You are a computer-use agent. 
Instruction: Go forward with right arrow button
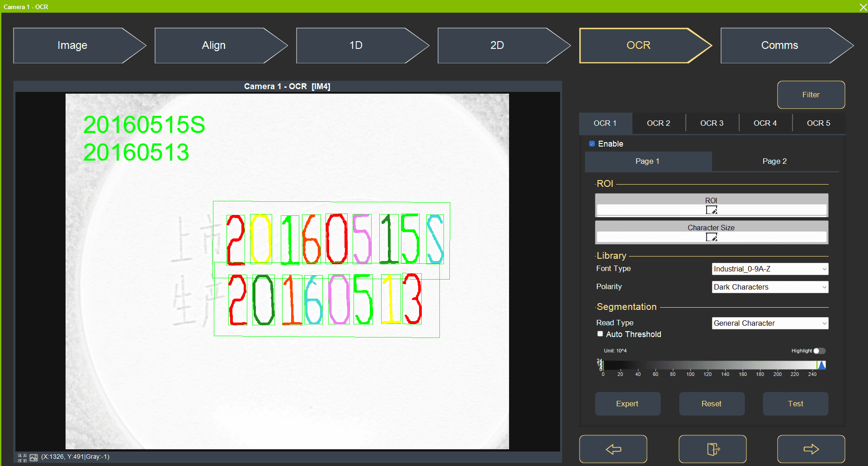coord(811,449)
